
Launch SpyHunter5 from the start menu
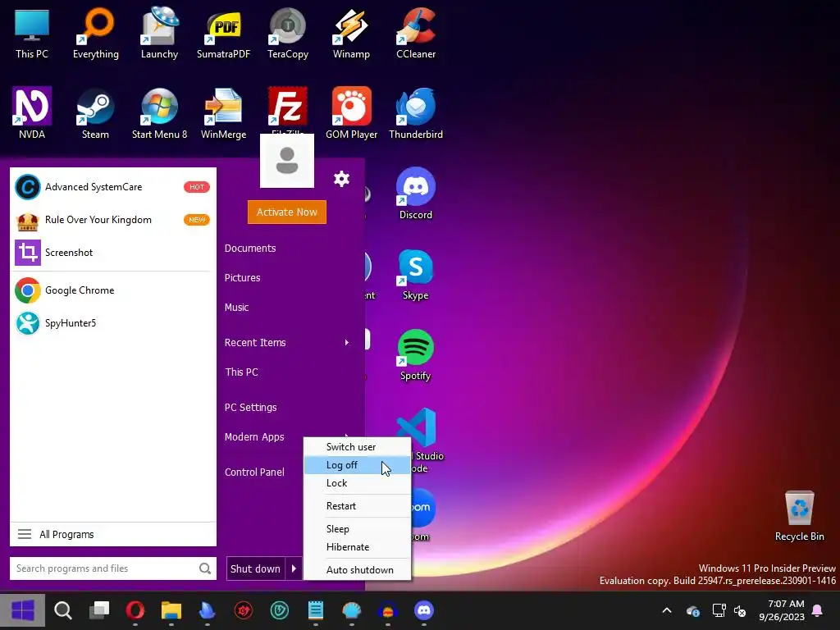tap(113, 323)
